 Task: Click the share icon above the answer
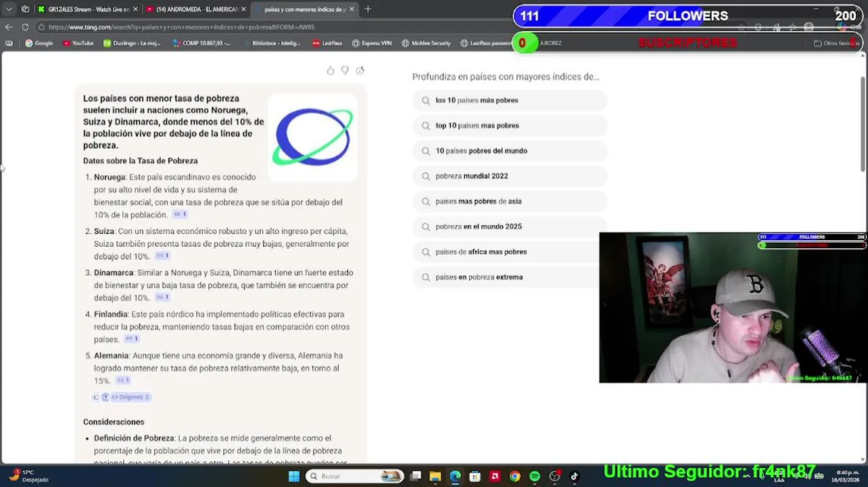coord(360,70)
